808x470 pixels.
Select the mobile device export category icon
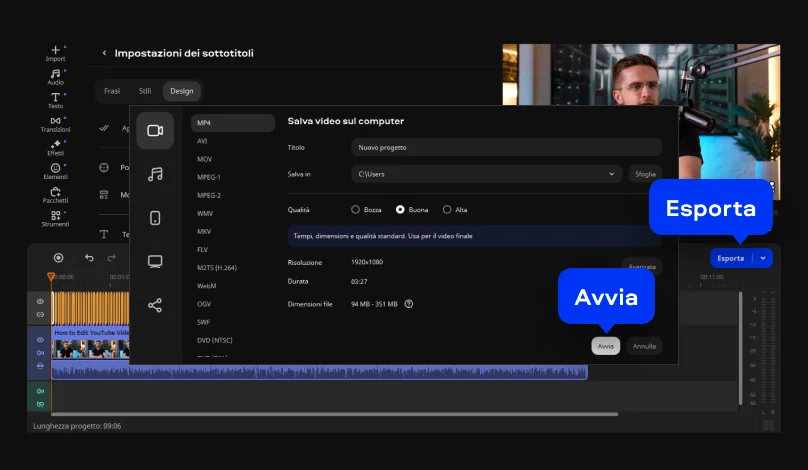pyautogui.click(x=155, y=218)
